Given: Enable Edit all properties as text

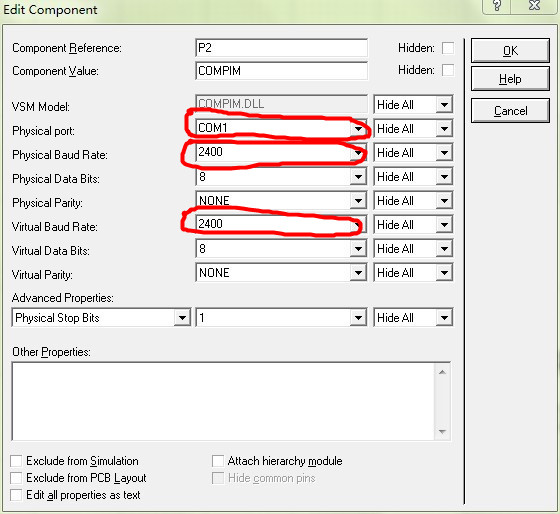Looking at the screenshot, I should click(x=16, y=495).
